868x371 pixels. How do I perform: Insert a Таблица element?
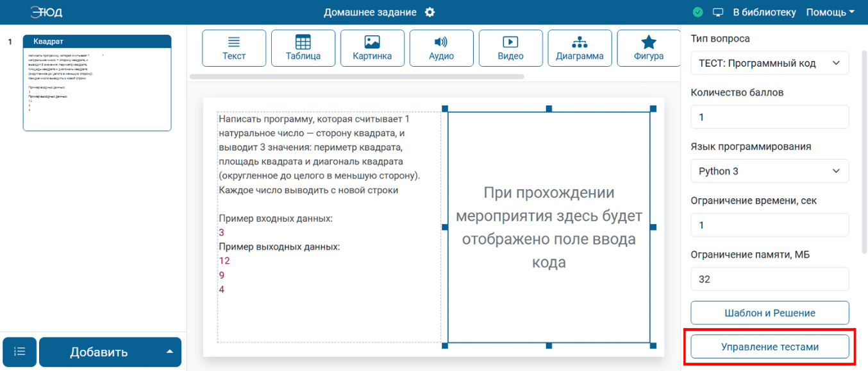303,48
